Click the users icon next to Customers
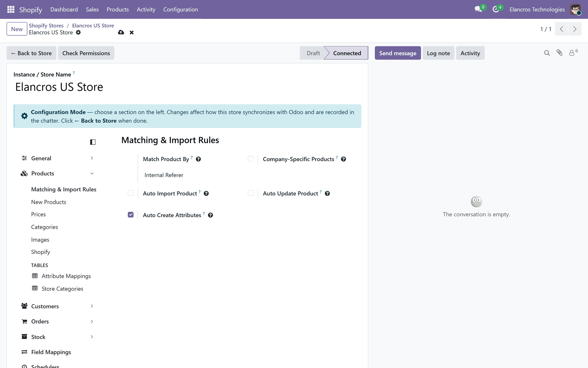588x368 pixels. point(24,306)
